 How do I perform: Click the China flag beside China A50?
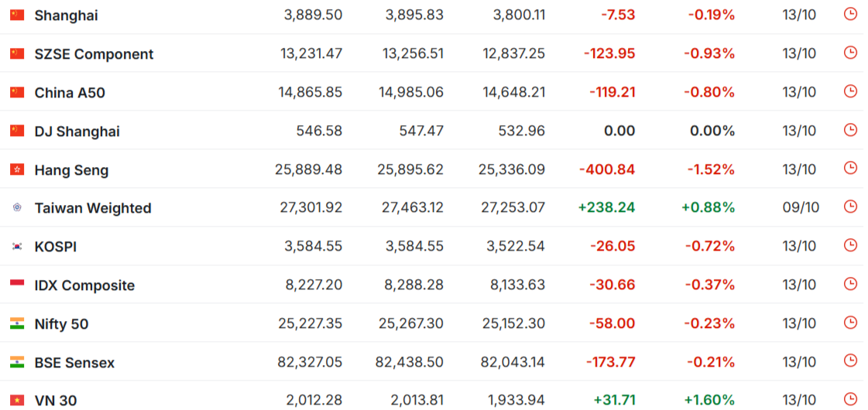[x=17, y=92]
